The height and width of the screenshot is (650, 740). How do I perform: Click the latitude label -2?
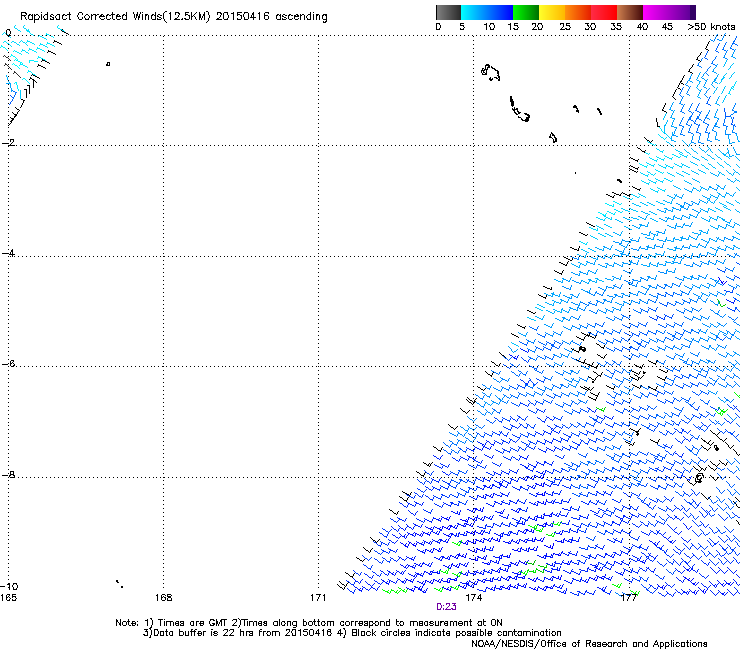pyautogui.click(x=8, y=143)
